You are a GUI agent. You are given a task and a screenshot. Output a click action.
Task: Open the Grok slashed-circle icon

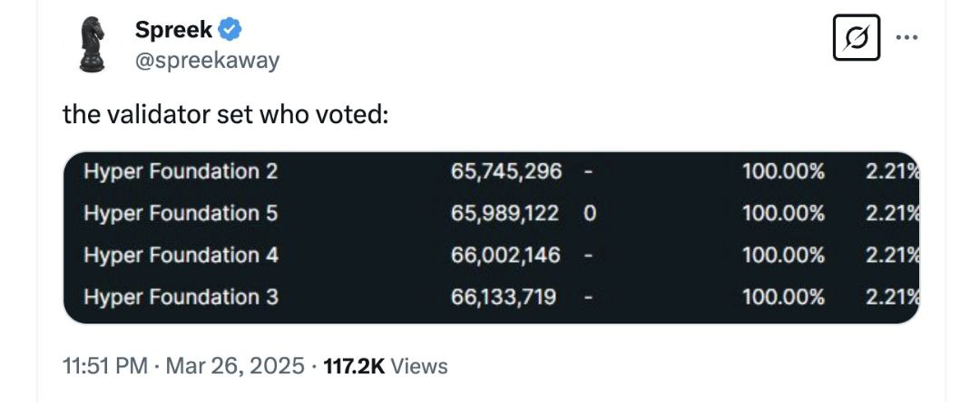[857, 37]
